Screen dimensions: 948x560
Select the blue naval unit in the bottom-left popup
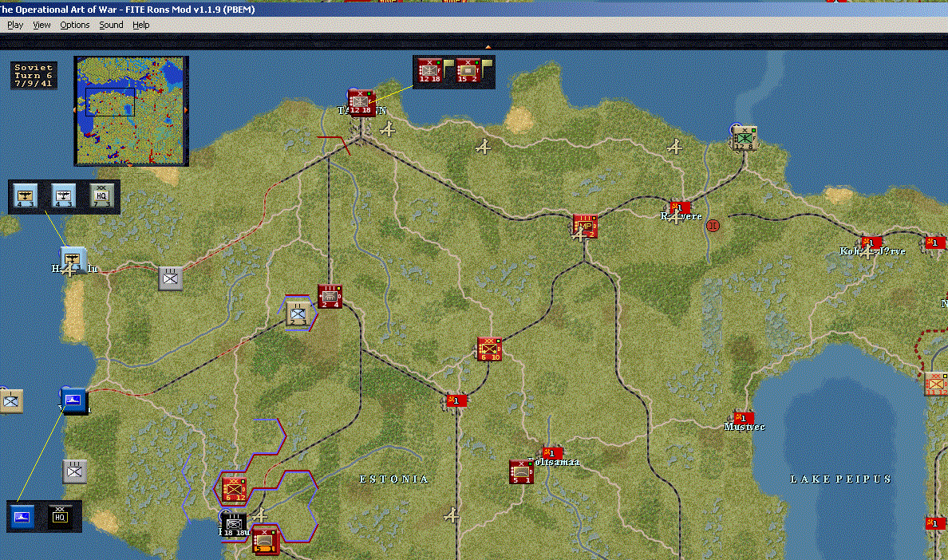22,517
